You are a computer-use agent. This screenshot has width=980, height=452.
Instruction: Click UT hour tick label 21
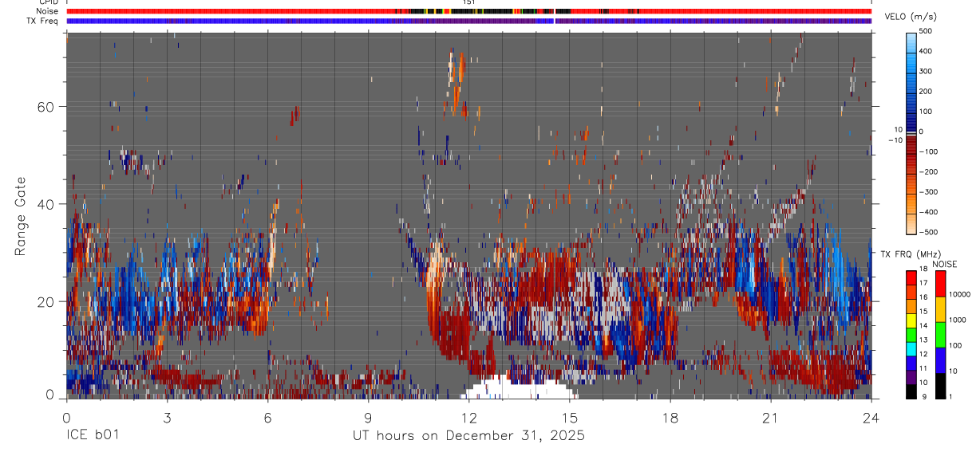771,417
